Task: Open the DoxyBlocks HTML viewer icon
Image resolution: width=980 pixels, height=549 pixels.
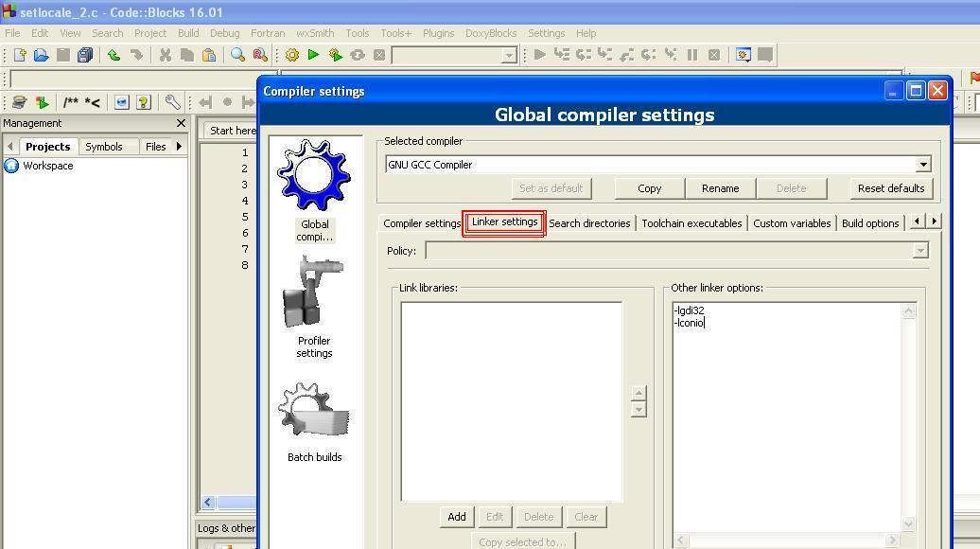Action: 121,102
